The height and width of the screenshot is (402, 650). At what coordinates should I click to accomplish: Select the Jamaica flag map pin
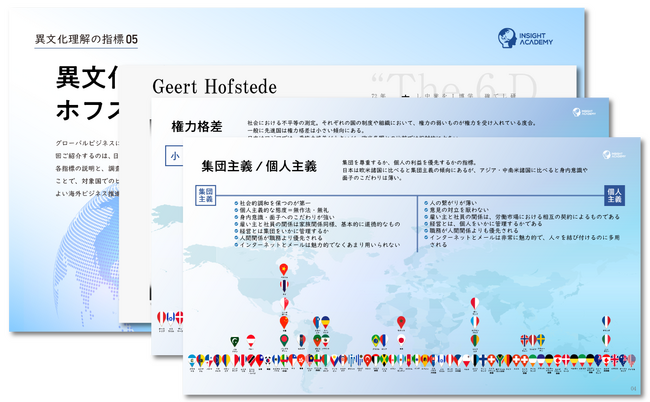point(384,361)
